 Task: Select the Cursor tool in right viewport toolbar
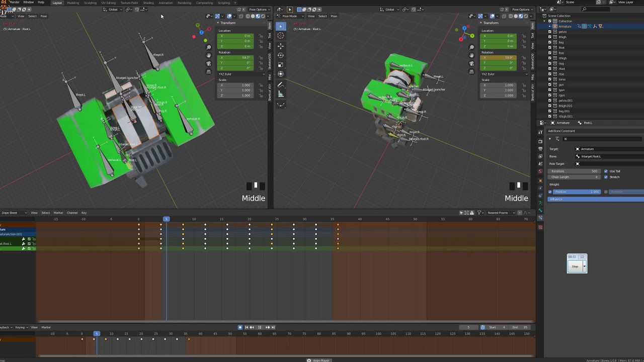tap(281, 36)
